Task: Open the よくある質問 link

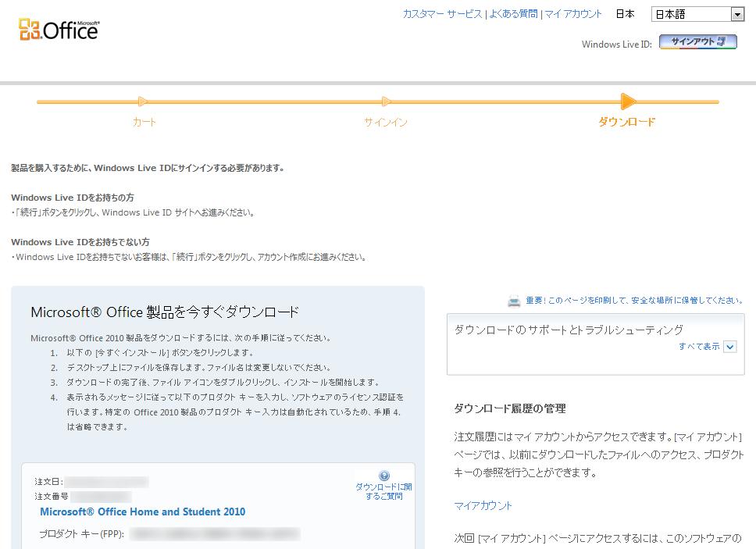Action: click(x=513, y=14)
